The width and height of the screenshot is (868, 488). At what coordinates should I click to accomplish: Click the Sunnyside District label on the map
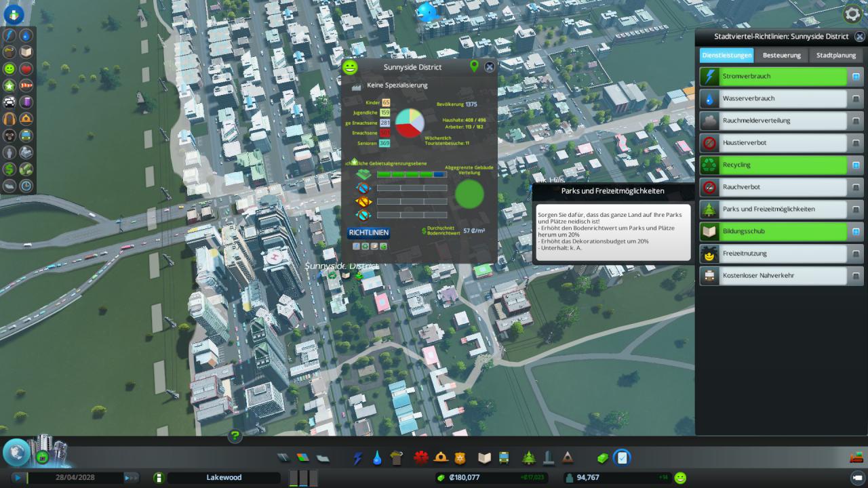tap(341, 266)
